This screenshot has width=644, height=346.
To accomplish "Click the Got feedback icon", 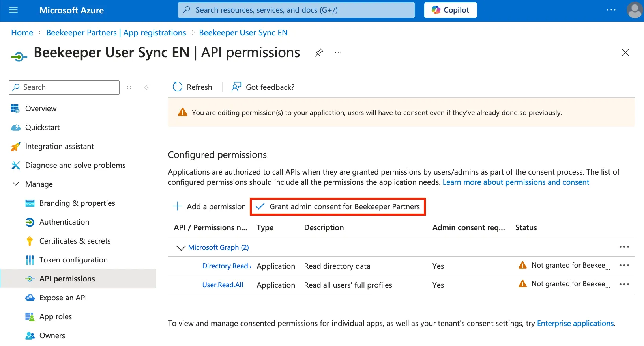I will (236, 87).
